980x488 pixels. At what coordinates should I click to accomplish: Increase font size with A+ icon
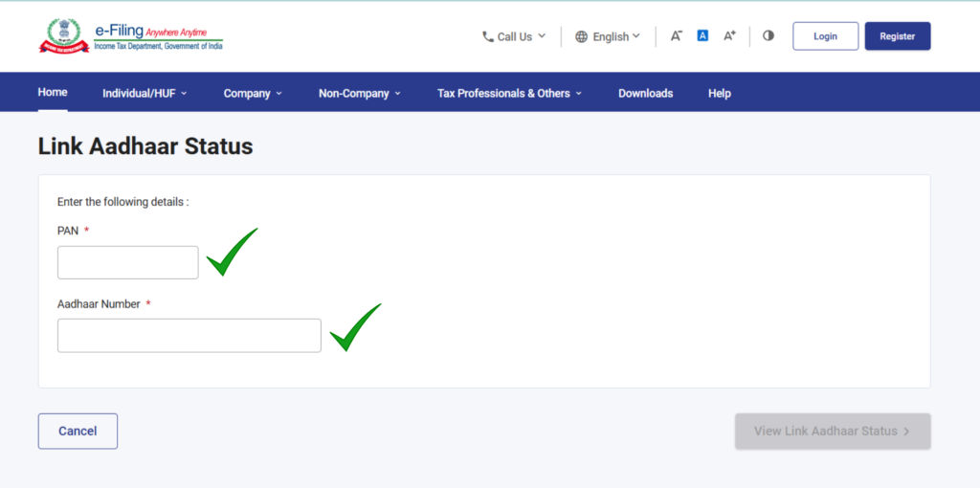tap(729, 36)
